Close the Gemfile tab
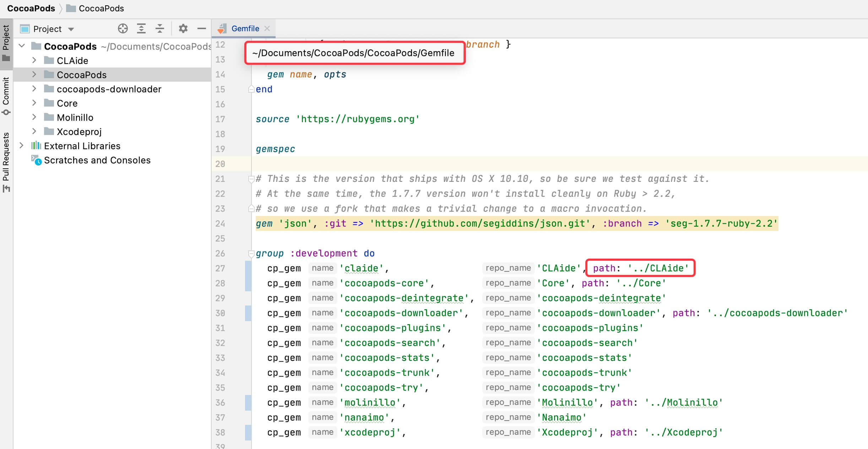This screenshot has height=449, width=868. coord(267,28)
